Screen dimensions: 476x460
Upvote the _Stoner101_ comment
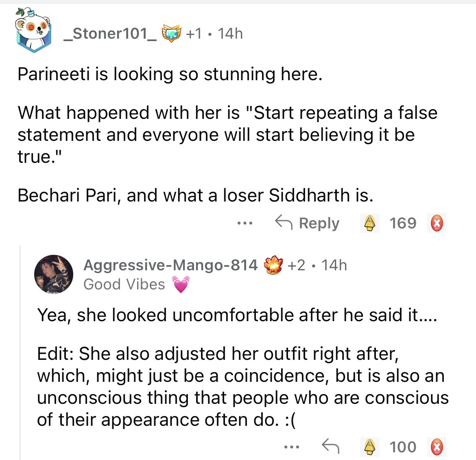tap(369, 223)
